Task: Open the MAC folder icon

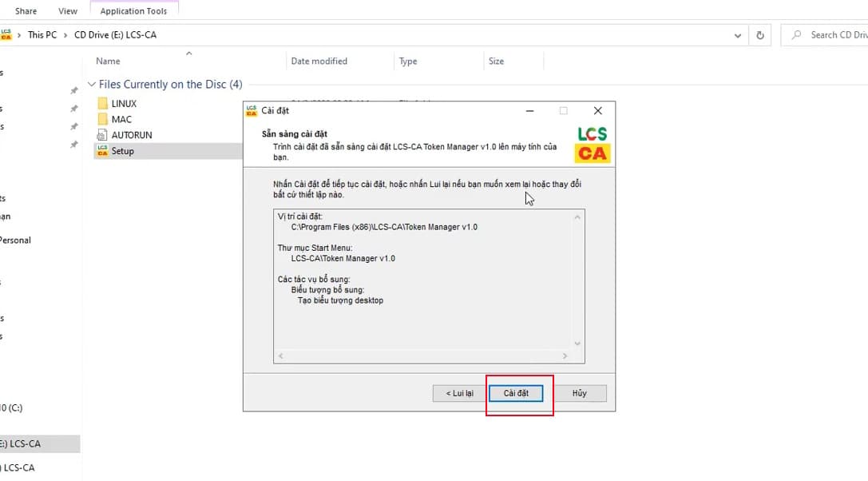Action: coord(102,119)
